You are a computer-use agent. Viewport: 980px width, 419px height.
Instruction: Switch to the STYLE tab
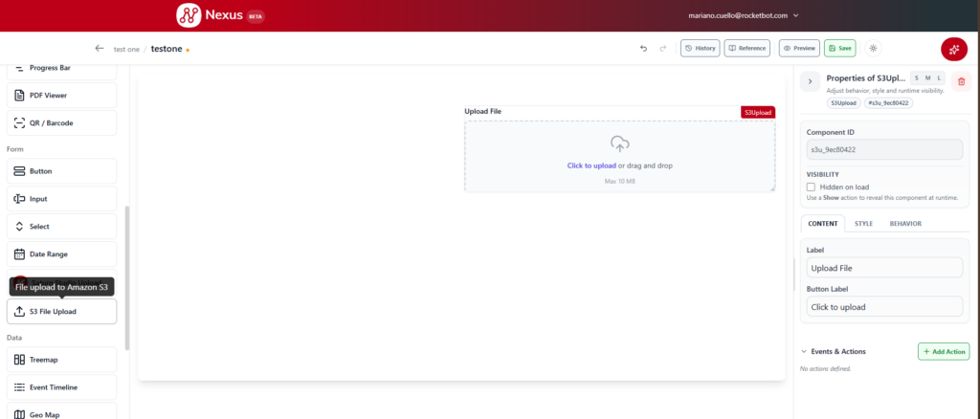pyautogui.click(x=864, y=224)
